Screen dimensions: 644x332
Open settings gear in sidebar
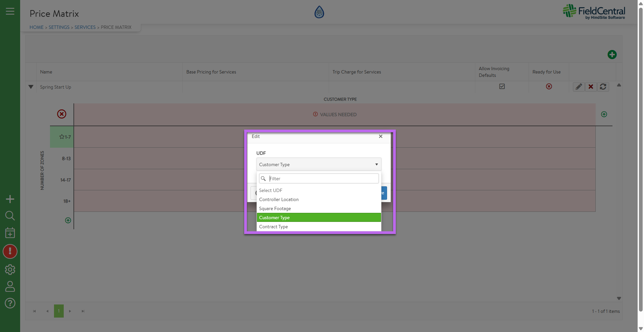(10, 269)
